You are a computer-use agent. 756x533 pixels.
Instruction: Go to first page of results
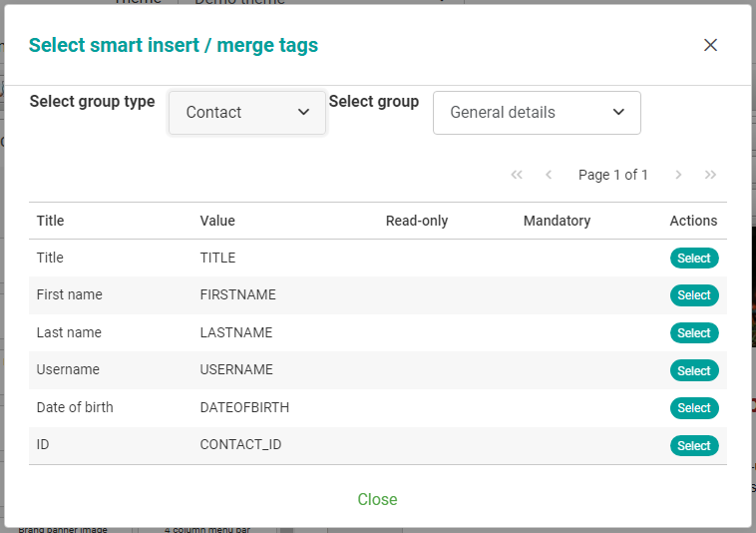click(517, 175)
